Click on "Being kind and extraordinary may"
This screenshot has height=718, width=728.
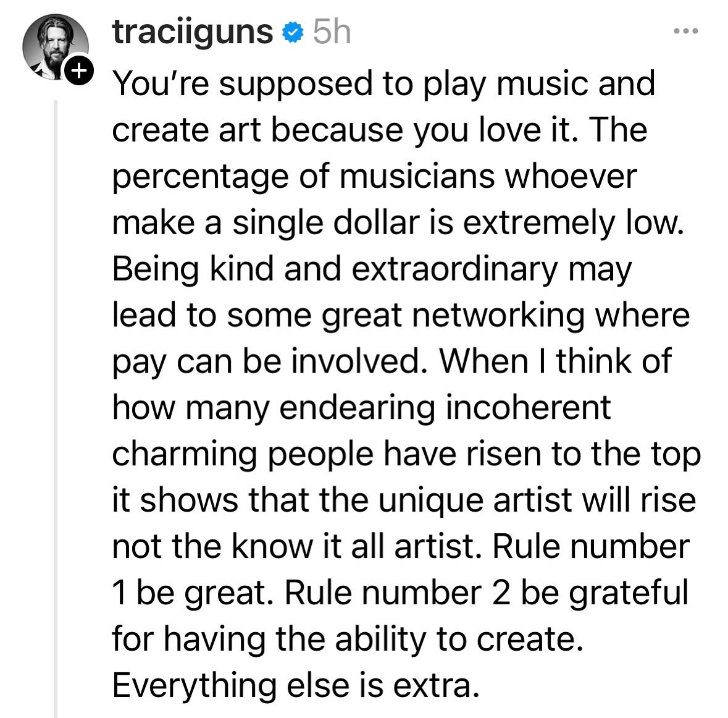point(372,269)
